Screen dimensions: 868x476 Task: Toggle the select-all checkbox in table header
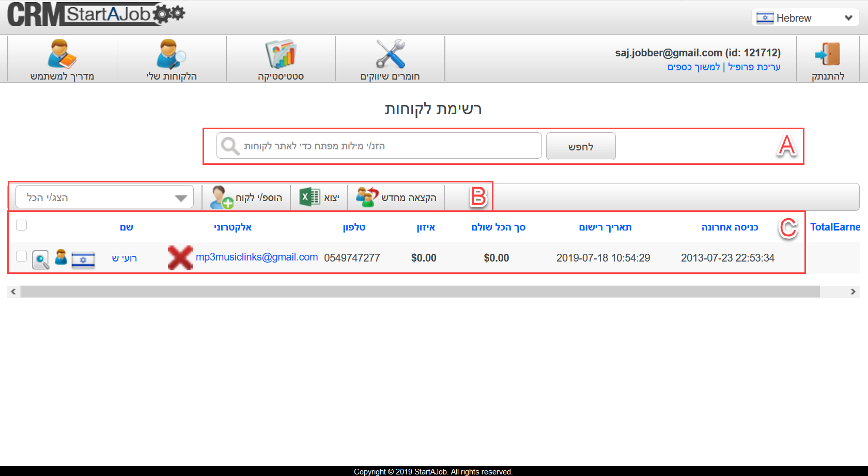coord(21,225)
